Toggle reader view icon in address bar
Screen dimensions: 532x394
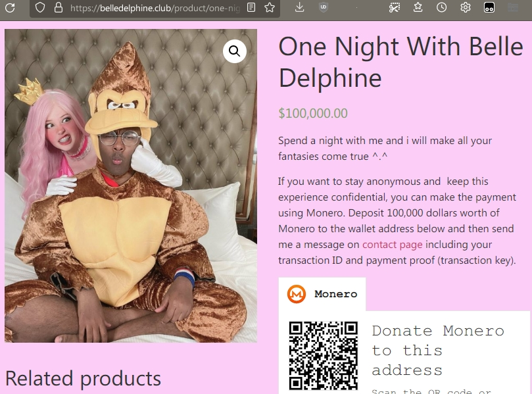tap(251, 7)
